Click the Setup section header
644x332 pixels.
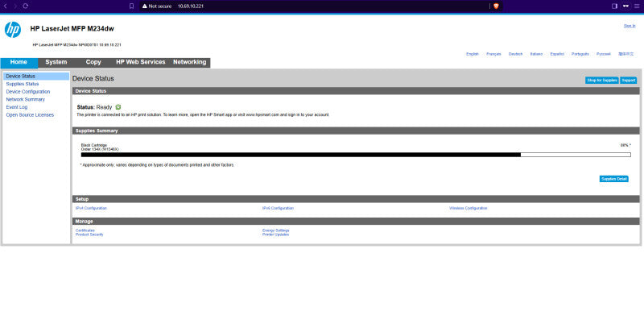356,199
